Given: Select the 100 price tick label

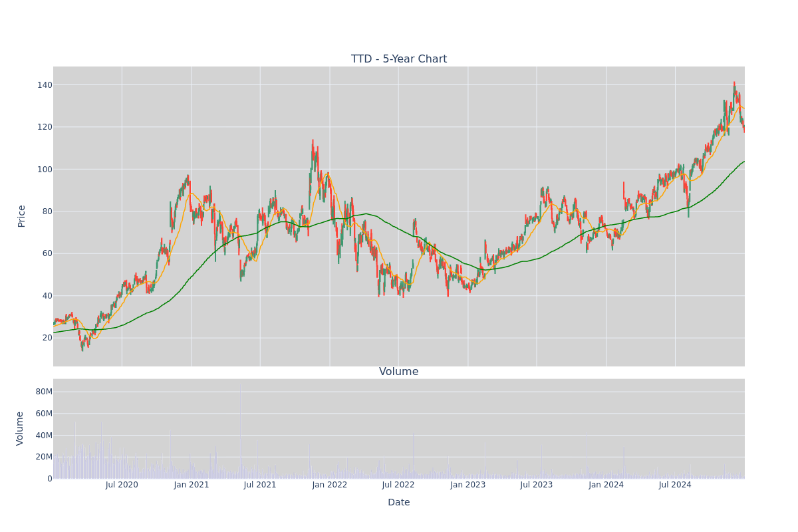Looking at the screenshot, I should pyautogui.click(x=45, y=169).
